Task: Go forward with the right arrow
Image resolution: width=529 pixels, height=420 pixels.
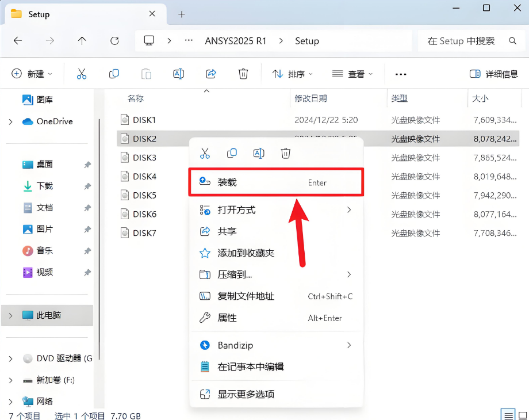Action: [50, 41]
